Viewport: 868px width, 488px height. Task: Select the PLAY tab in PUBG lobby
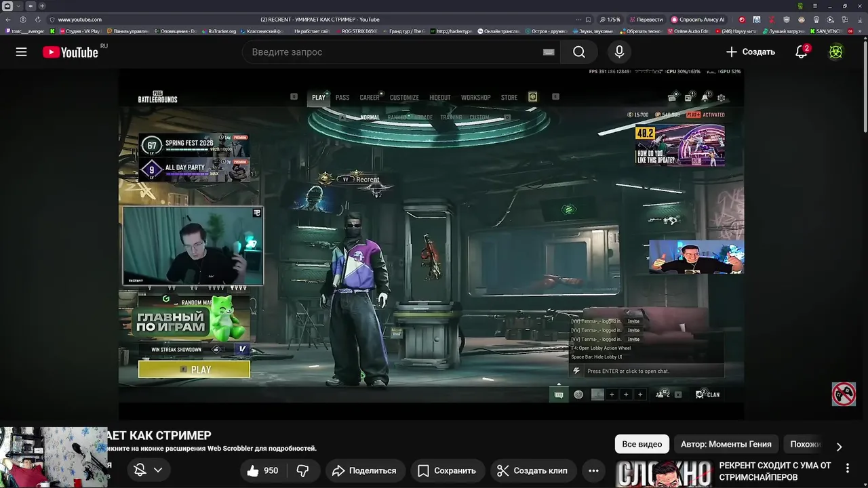319,98
